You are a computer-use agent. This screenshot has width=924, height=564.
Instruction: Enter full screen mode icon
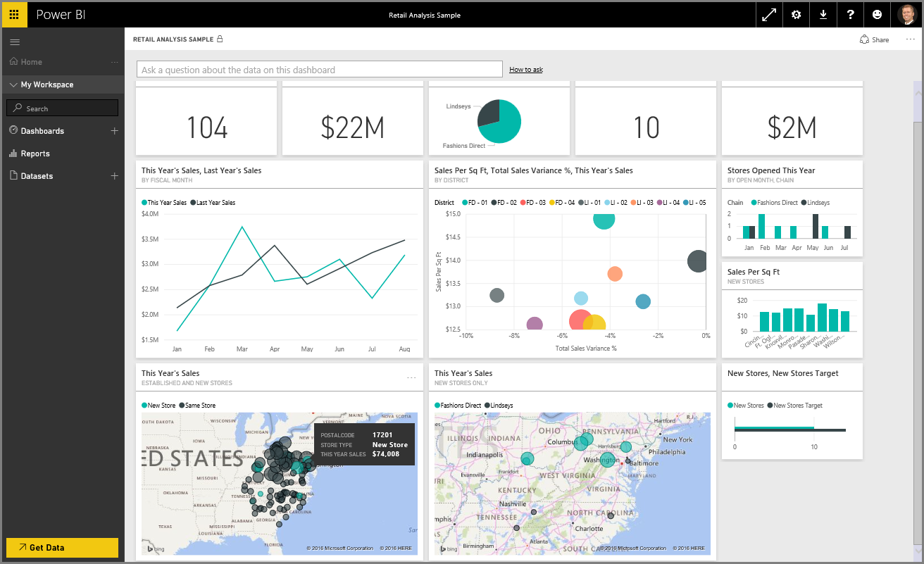pos(769,14)
